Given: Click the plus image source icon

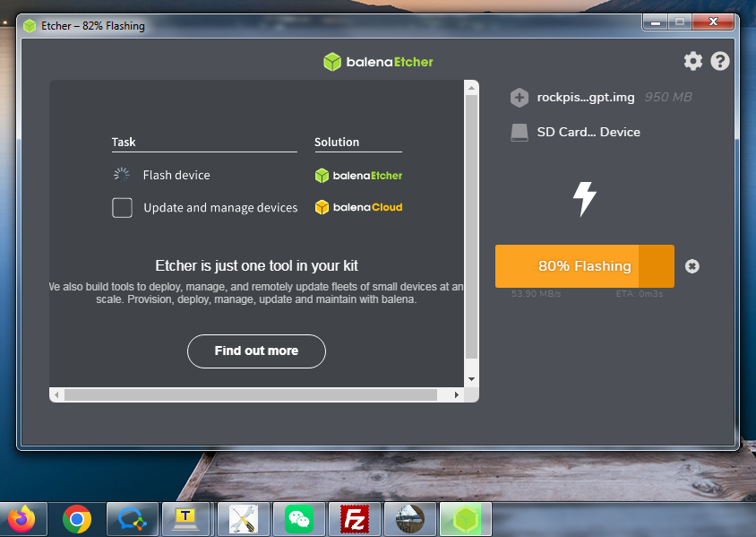Looking at the screenshot, I should pos(520,98).
